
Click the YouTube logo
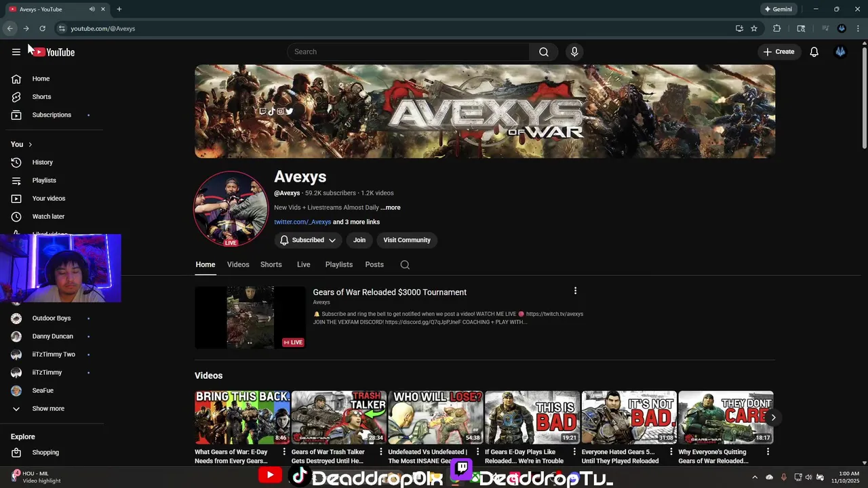coord(54,52)
